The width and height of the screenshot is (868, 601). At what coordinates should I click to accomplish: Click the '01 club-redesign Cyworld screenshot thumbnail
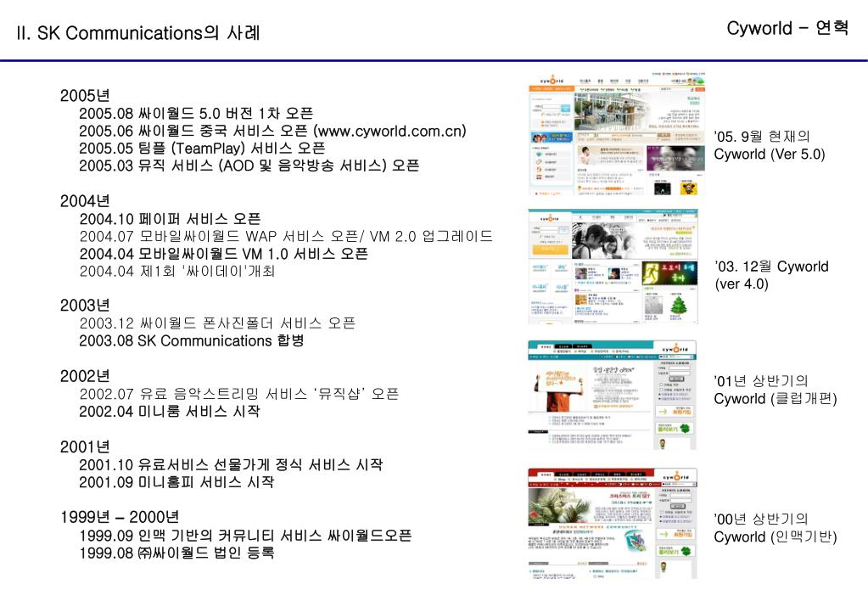[x=612, y=395]
